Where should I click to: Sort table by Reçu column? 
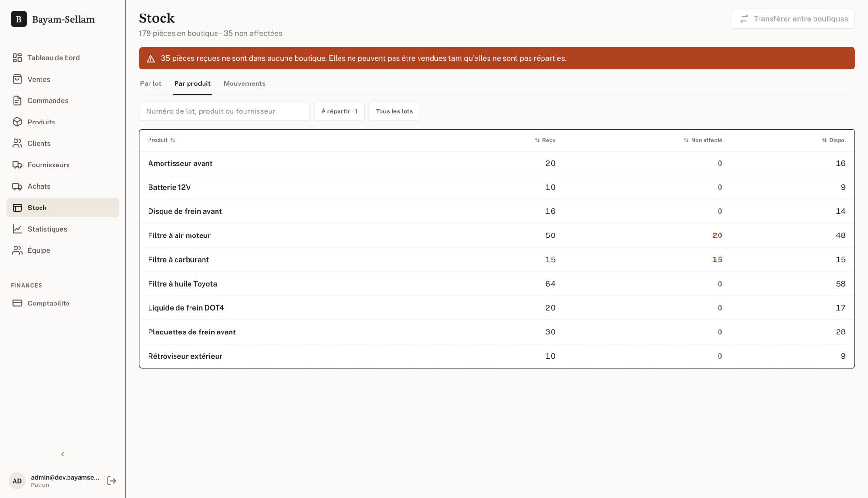click(x=545, y=140)
